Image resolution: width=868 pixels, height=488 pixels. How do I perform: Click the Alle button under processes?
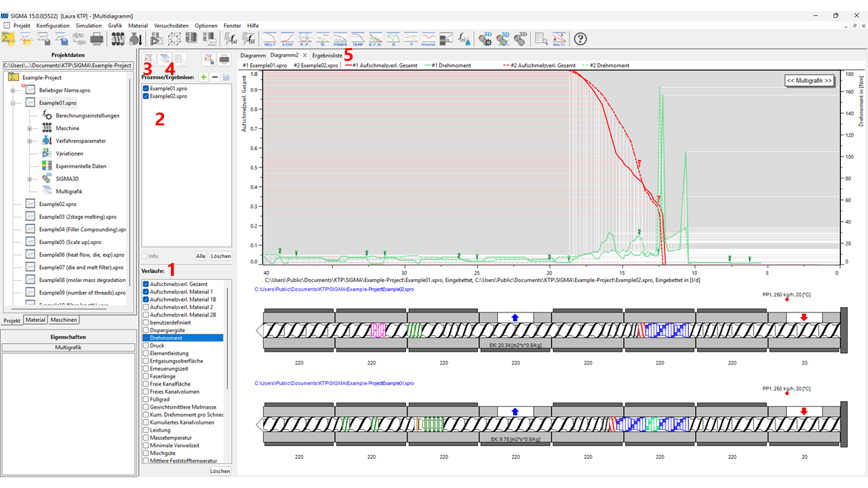[201, 256]
